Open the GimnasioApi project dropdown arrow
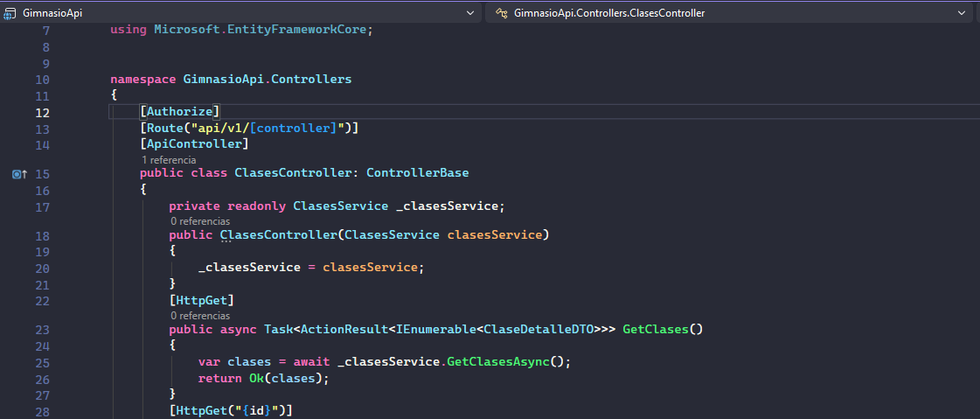 pyautogui.click(x=471, y=13)
